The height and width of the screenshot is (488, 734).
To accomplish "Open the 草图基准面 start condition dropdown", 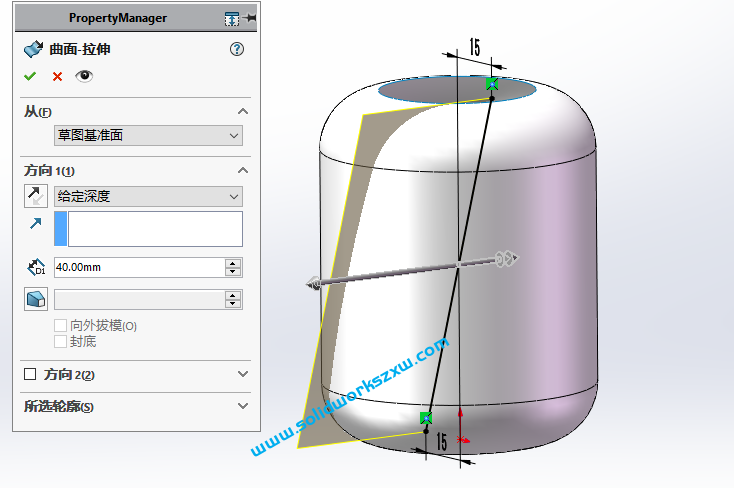I will (148, 135).
